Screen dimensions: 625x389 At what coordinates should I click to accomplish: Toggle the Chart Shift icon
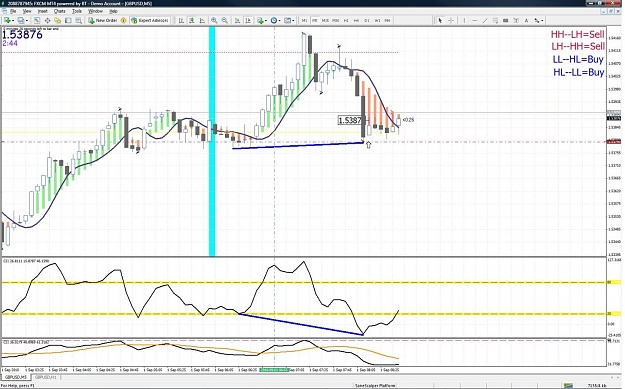point(248,20)
